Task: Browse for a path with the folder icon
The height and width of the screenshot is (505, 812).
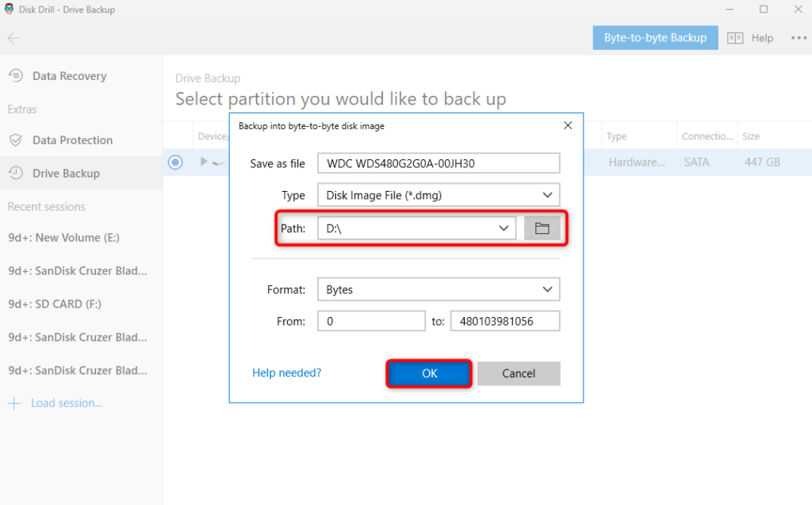Action: [542, 228]
